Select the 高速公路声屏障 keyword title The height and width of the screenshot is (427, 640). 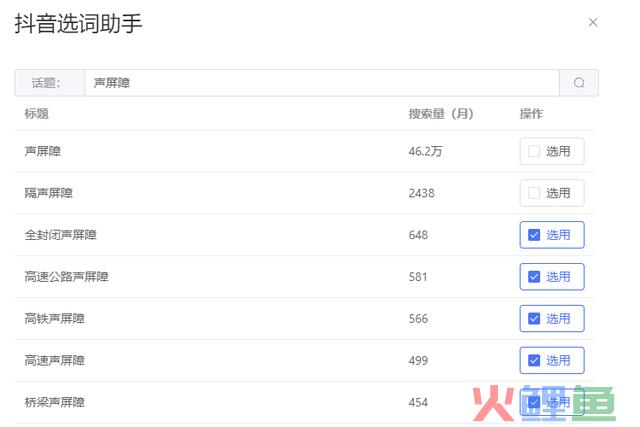tap(67, 277)
